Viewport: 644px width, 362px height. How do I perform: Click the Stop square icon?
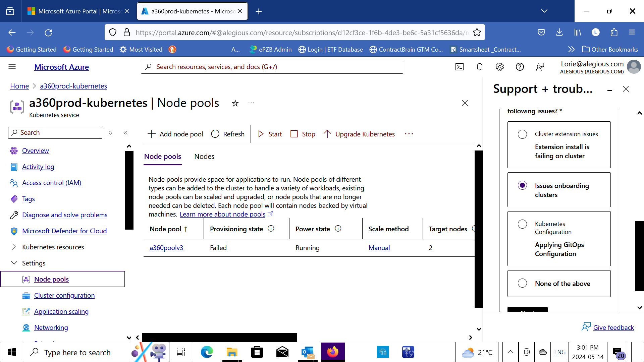point(294,134)
